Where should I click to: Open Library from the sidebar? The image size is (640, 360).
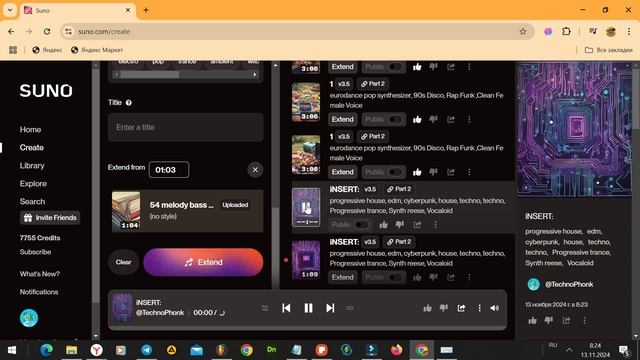[32, 165]
